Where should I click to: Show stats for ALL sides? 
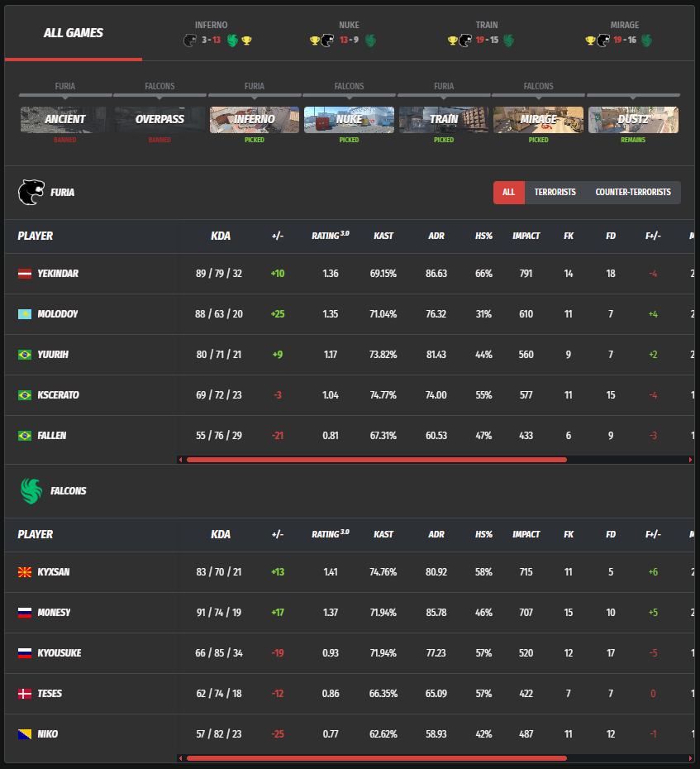508,193
